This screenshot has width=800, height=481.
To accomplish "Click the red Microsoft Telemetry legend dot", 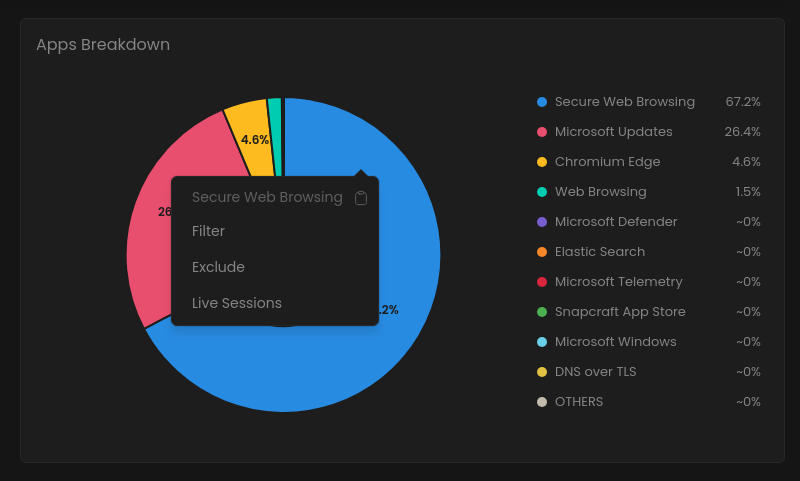I will (542, 282).
